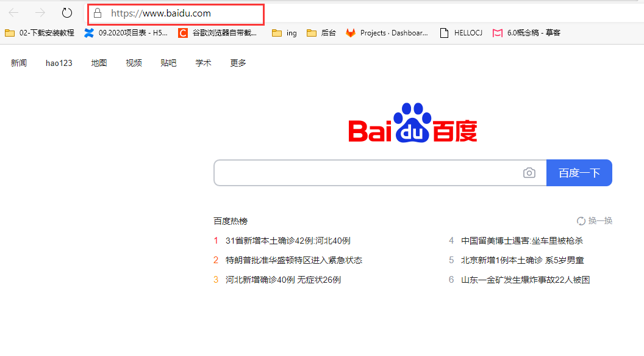This screenshot has height=356, width=644.
Task: Open the 09.2020项目表 Confluence bookmark
Action: (126, 33)
